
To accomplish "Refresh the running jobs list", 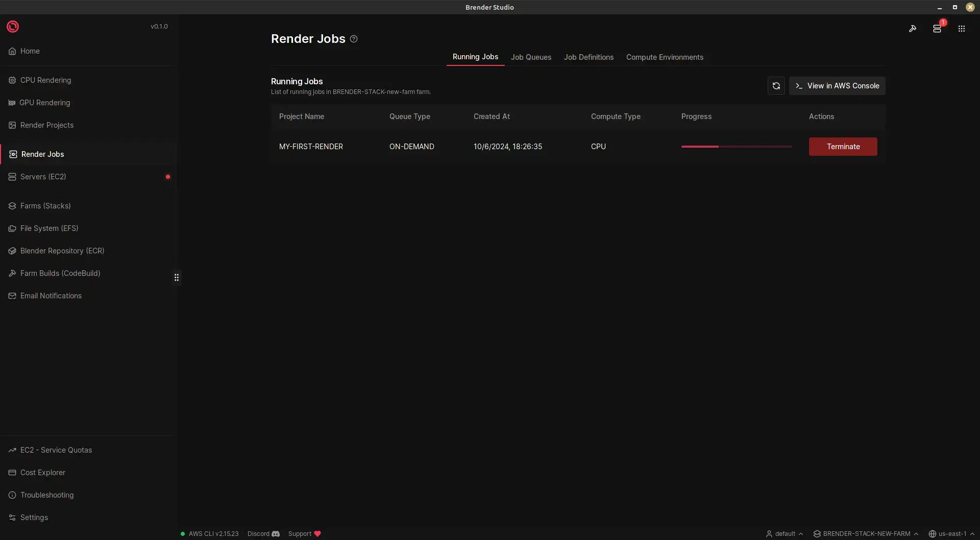I will (x=776, y=86).
